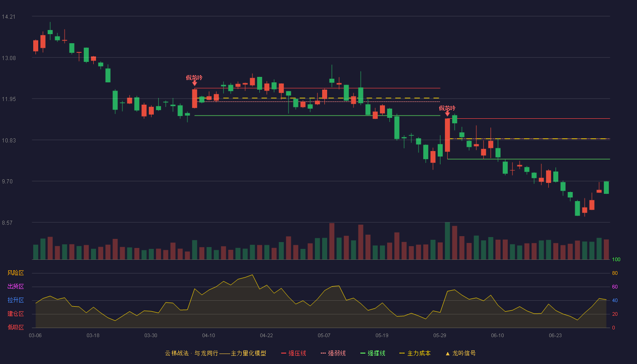Click the 05-19 date axis label
637x364 pixels.
point(382,335)
